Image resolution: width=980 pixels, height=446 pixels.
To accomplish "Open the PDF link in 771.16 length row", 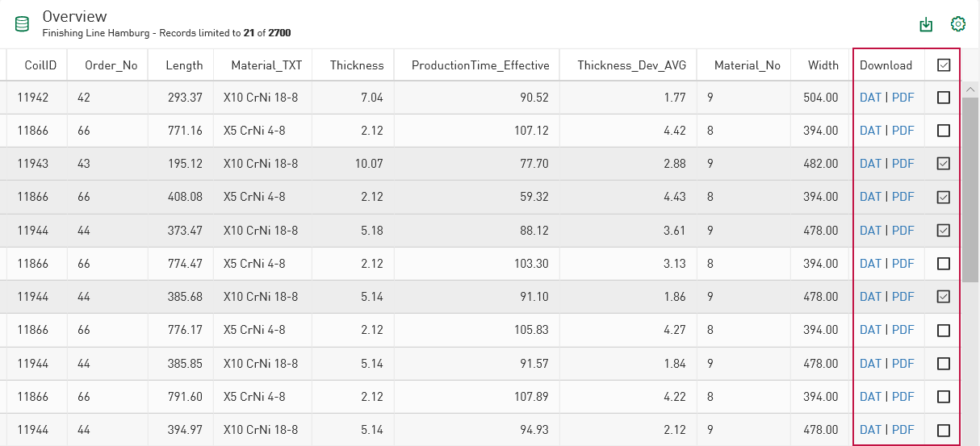I will [903, 131].
